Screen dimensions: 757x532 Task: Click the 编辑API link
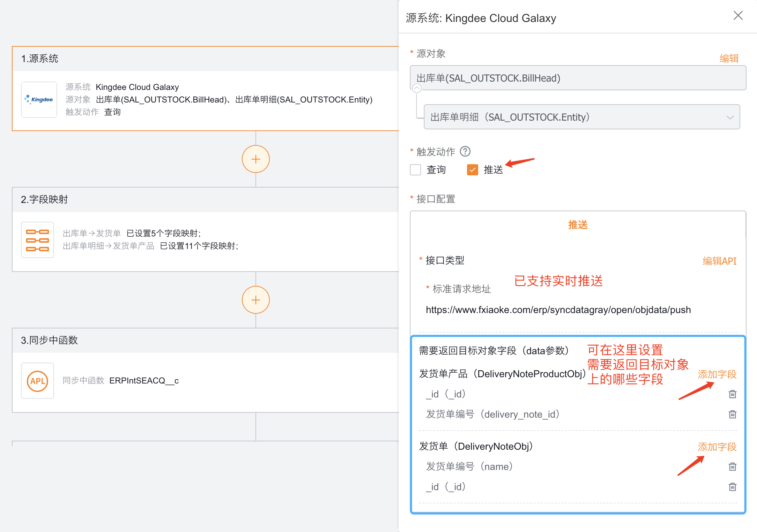click(719, 261)
